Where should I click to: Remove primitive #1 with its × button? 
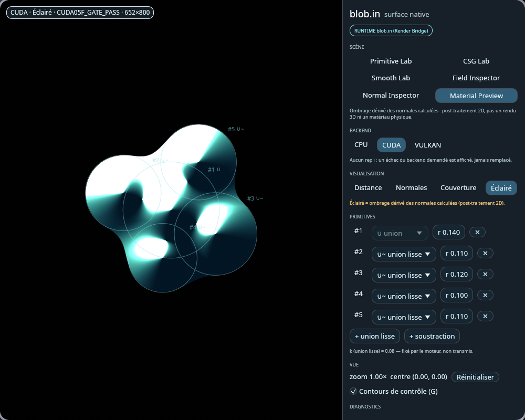(477, 232)
